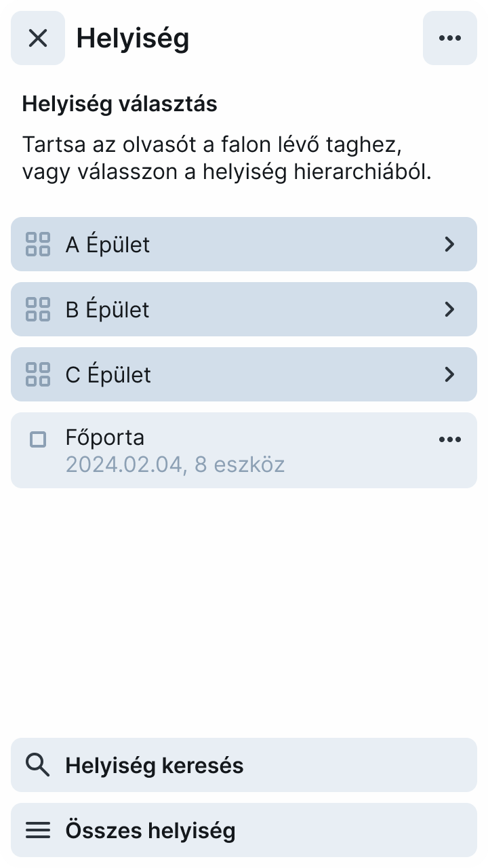Click the hamburger list icon

tap(38, 830)
